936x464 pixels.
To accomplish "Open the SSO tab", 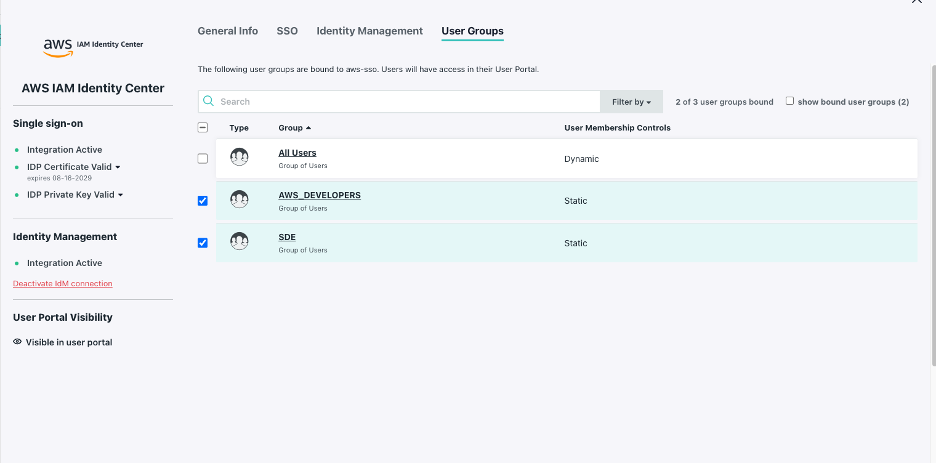I will (287, 31).
